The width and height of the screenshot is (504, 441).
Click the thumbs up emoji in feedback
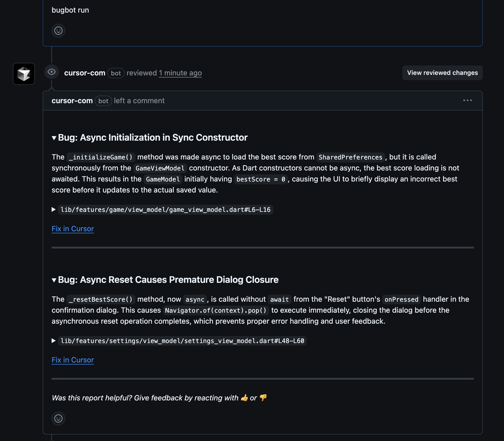click(244, 398)
